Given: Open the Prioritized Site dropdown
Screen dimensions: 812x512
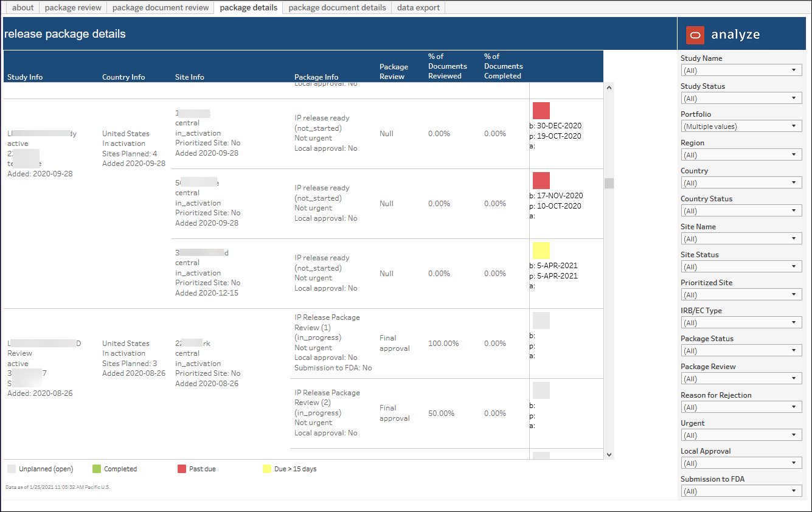Looking at the screenshot, I should click(742, 295).
